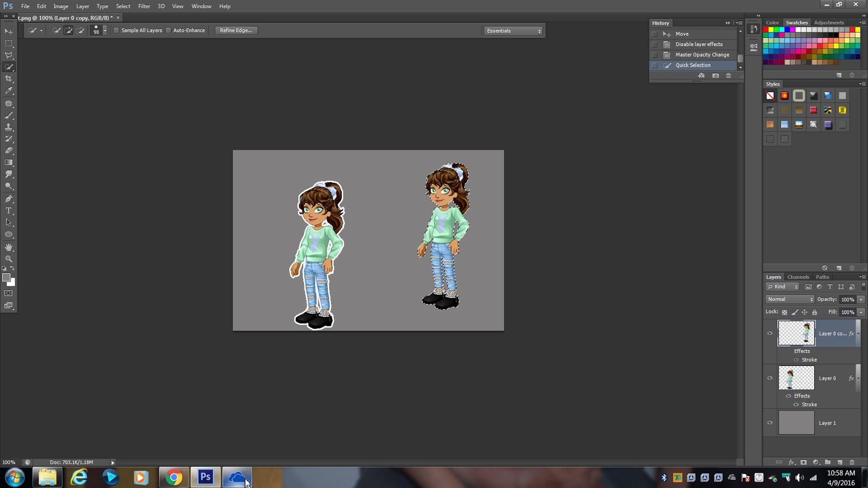This screenshot has height=488, width=868.
Task: Open the layer blend mode dropdown
Action: pos(790,299)
